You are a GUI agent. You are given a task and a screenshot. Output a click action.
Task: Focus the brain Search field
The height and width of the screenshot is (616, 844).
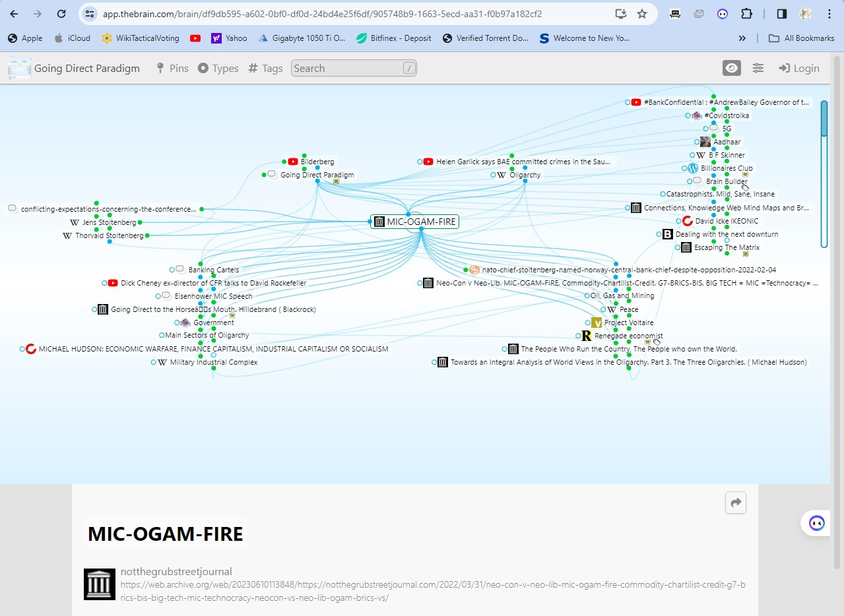[354, 68]
